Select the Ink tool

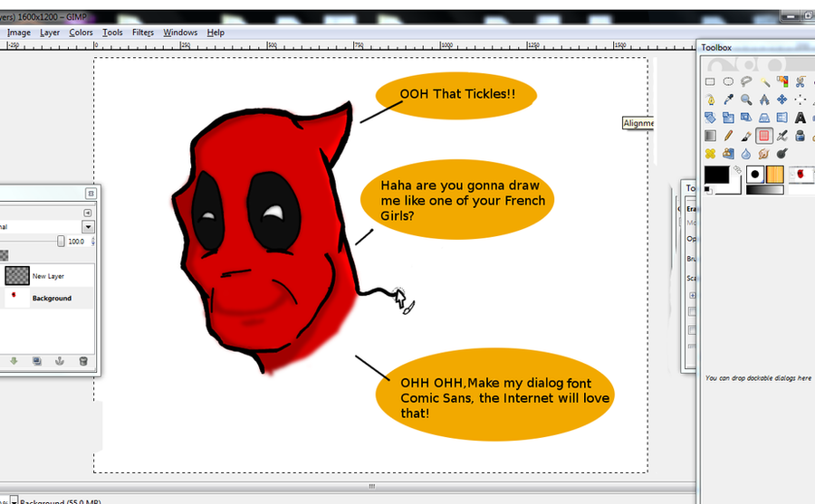tap(801, 136)
